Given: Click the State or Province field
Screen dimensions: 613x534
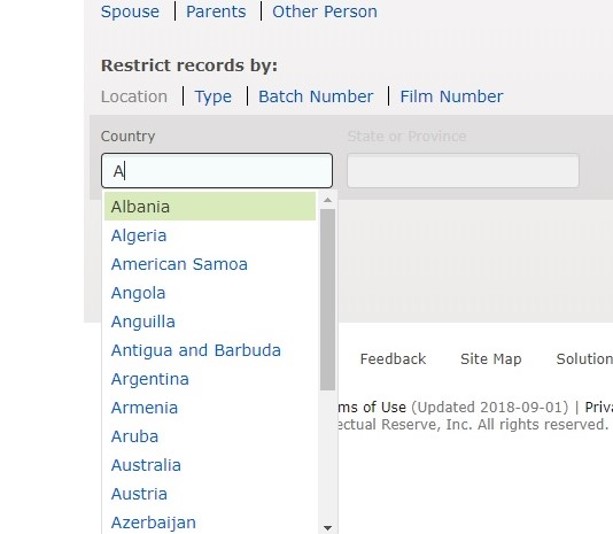Looking at the screenshot, I should point(463,171).
